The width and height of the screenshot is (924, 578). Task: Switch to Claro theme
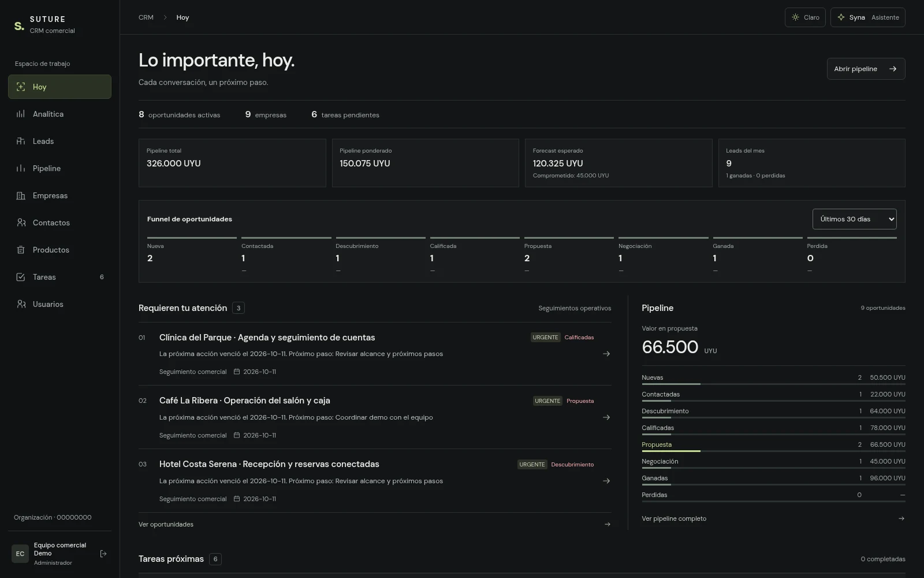coord(805,17)
